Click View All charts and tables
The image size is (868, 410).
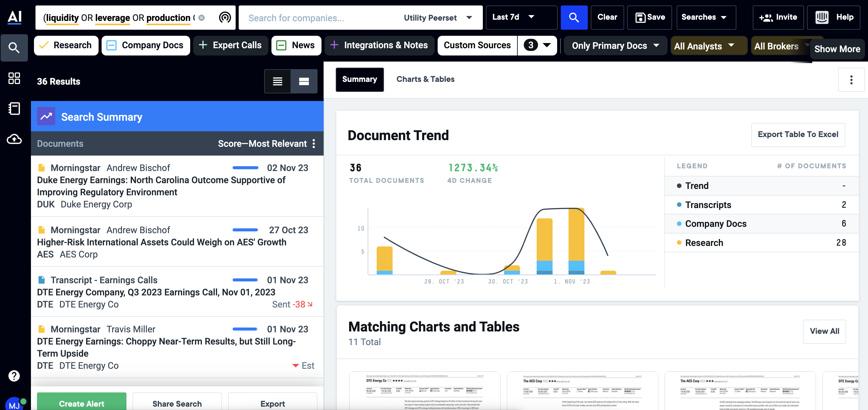[x=824, y=331]
